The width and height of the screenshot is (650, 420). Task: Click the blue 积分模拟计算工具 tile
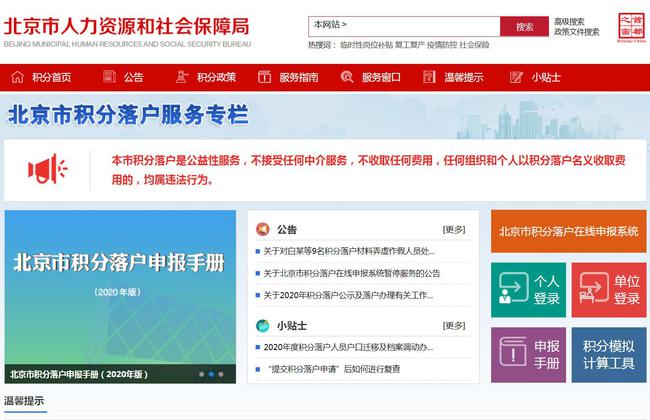click(609, 355)
